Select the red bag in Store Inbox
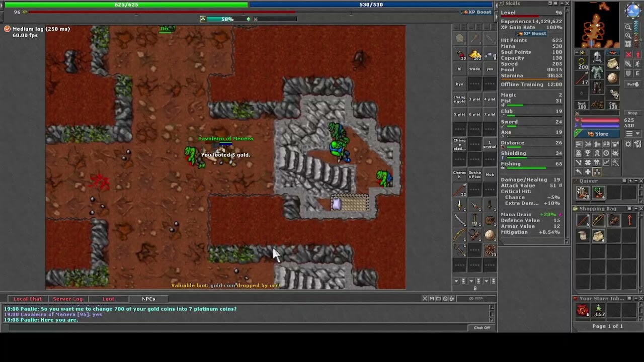This screenshot has height=362, width=644. pos(583,311)
